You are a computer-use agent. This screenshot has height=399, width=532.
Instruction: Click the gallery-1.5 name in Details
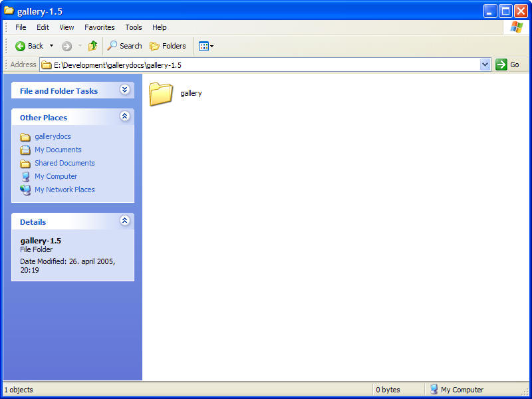[x=41, y=241]
